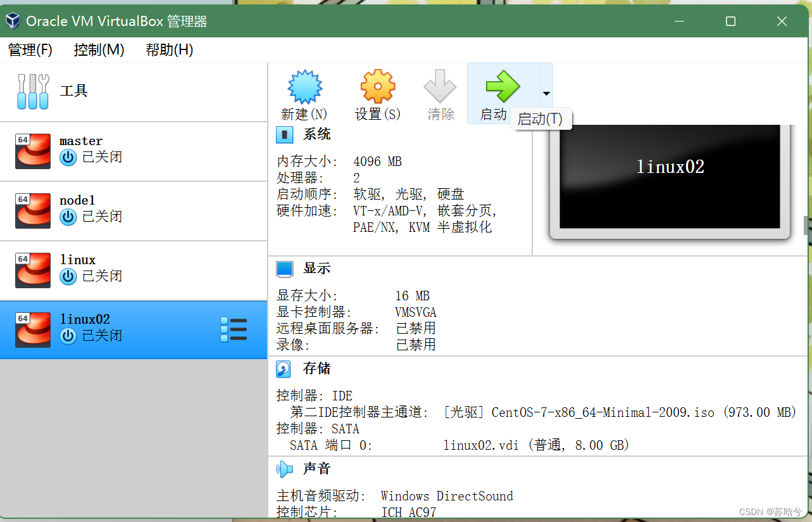
Task: Click 已禁用 value for 录像
Action: (416, 345)
